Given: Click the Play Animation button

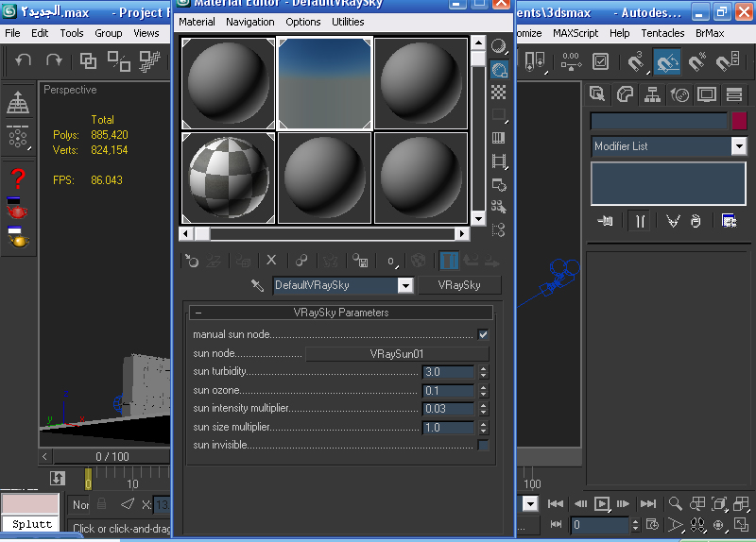Looking at the screenshot, I should click(x=602, y=504).
